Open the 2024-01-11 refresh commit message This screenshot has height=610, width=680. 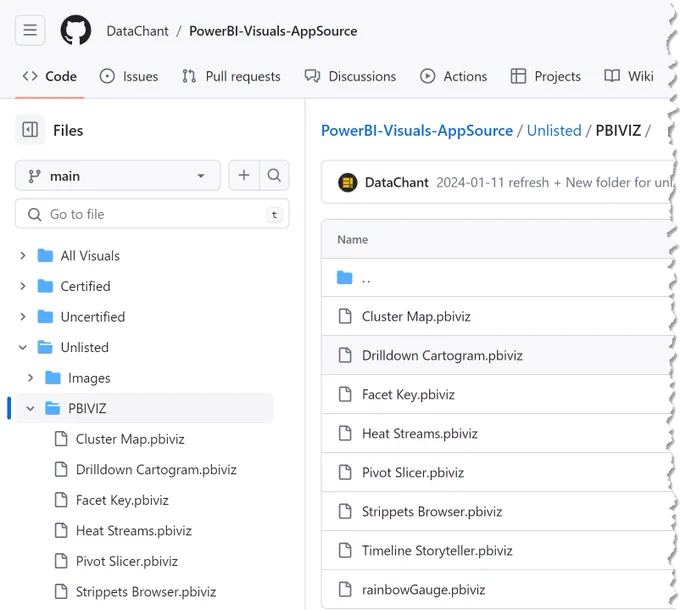click(x=553, y=183)
